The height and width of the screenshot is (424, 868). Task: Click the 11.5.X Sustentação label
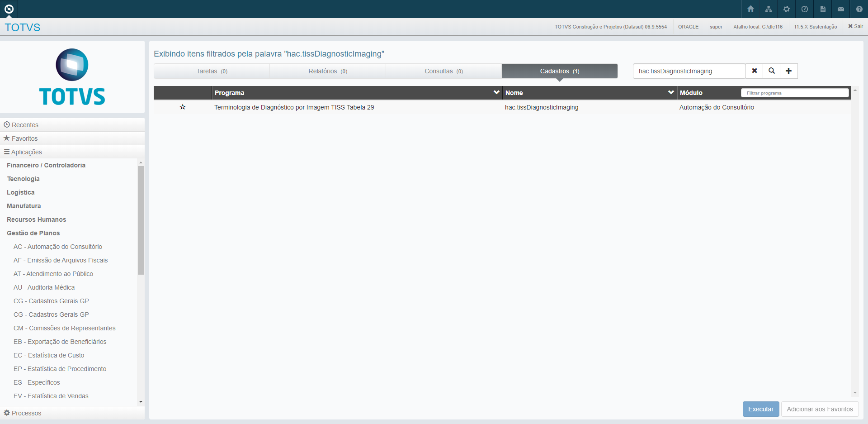tap(816, 27)
